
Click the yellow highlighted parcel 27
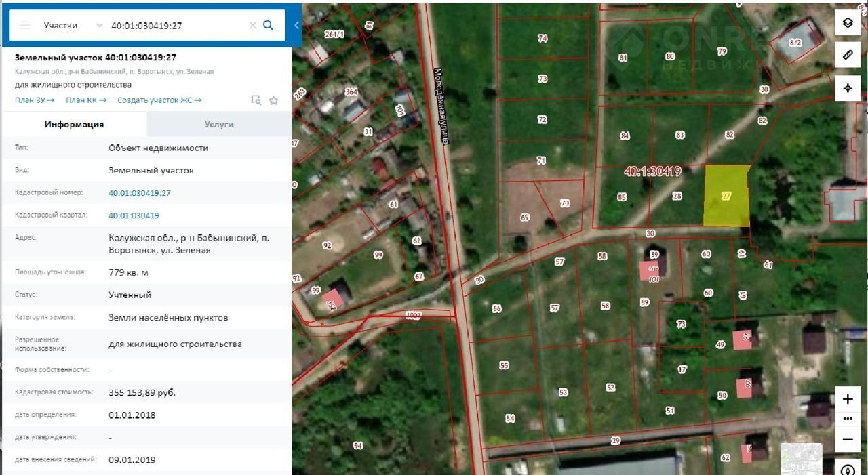[x=726, y=197]
